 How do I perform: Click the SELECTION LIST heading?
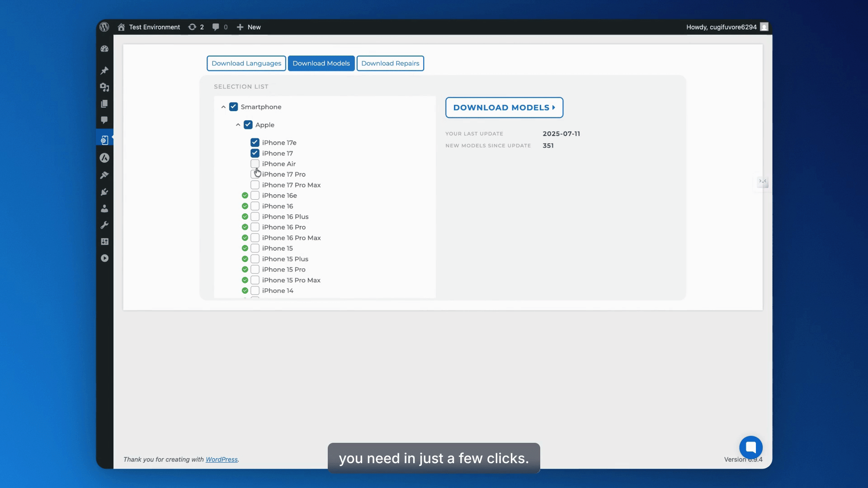click(x=241, y=87)
